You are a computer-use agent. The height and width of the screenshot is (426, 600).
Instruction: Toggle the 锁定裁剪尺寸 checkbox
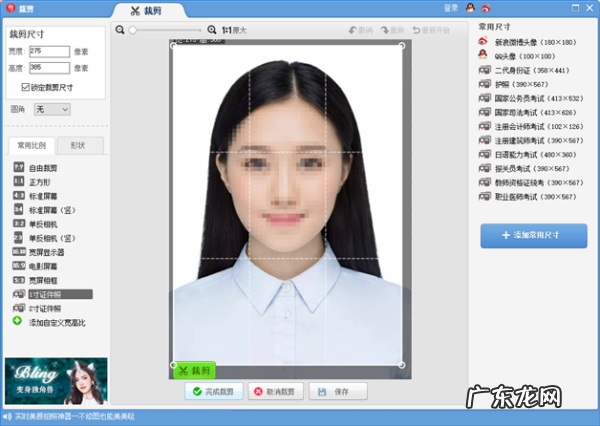[25, 87]
